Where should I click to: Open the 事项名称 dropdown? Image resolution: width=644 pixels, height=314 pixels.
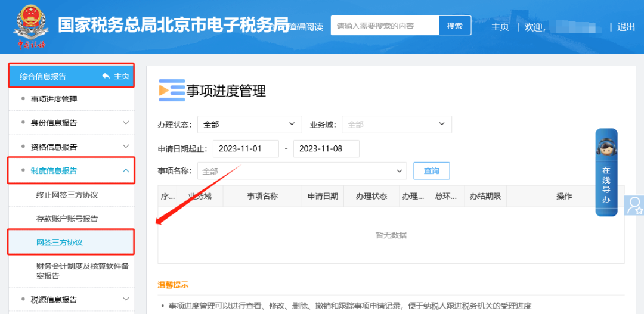coord(302,171)
